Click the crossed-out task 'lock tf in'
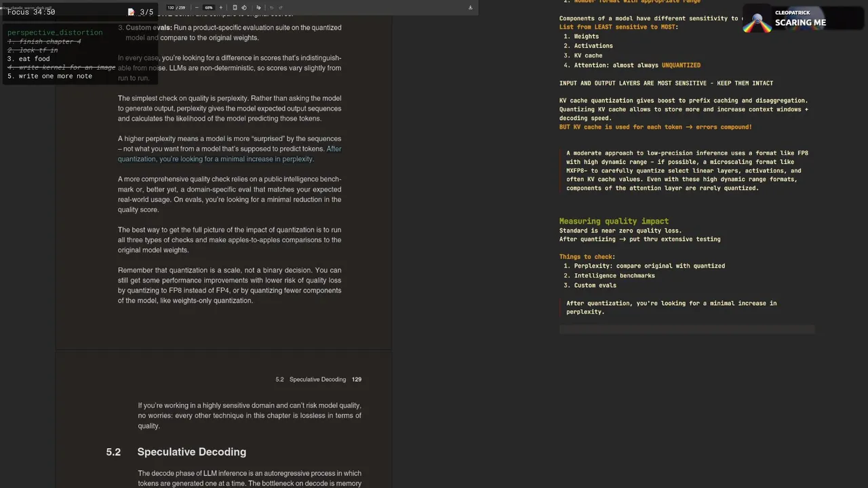Viewport: 868px width, 488px height. tap(33, 50)
